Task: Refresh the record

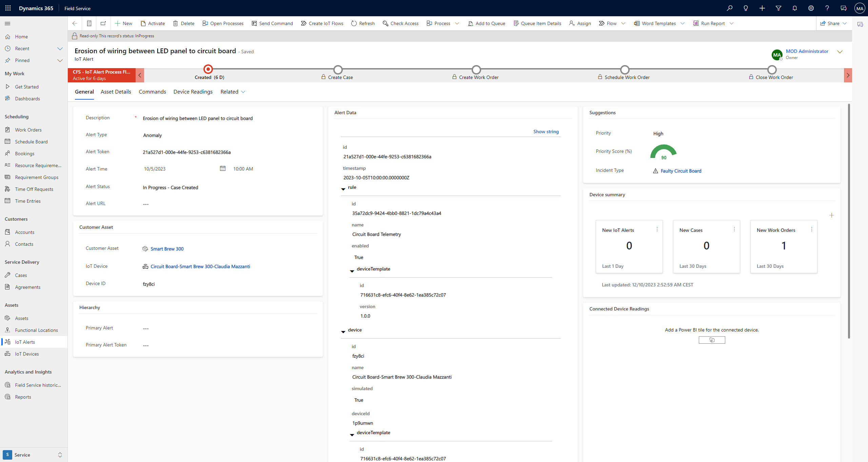Action: click(x=363, y=23)
